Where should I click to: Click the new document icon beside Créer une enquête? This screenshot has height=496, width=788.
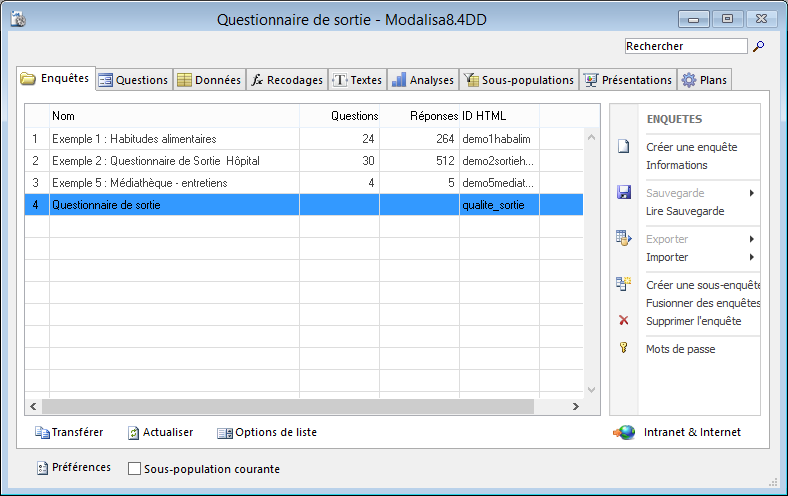tap(624, 147)
